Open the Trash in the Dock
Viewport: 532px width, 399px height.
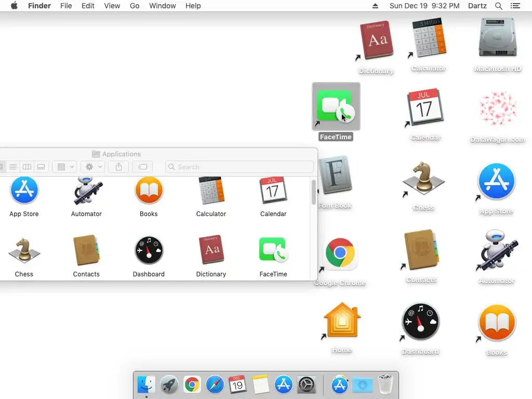[385, 384]
